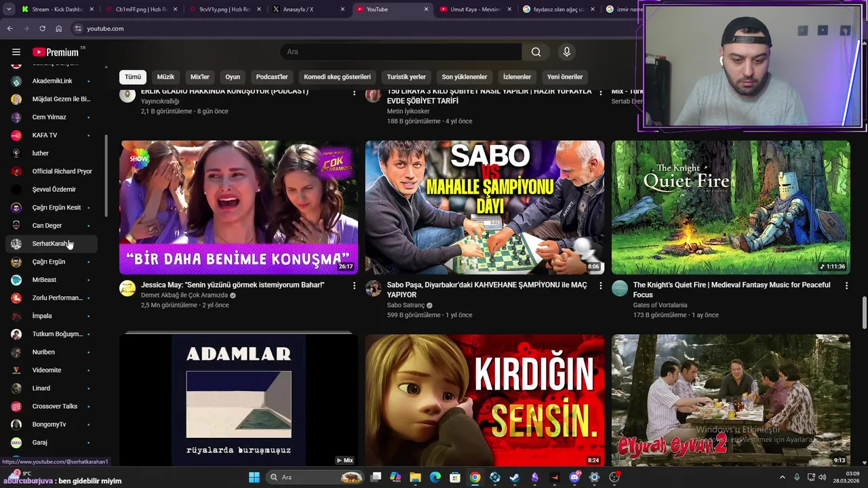Open the more-options menu for Knight's Quiet Fire video
Screen dimensions: 868x488
tap(846, 286)
